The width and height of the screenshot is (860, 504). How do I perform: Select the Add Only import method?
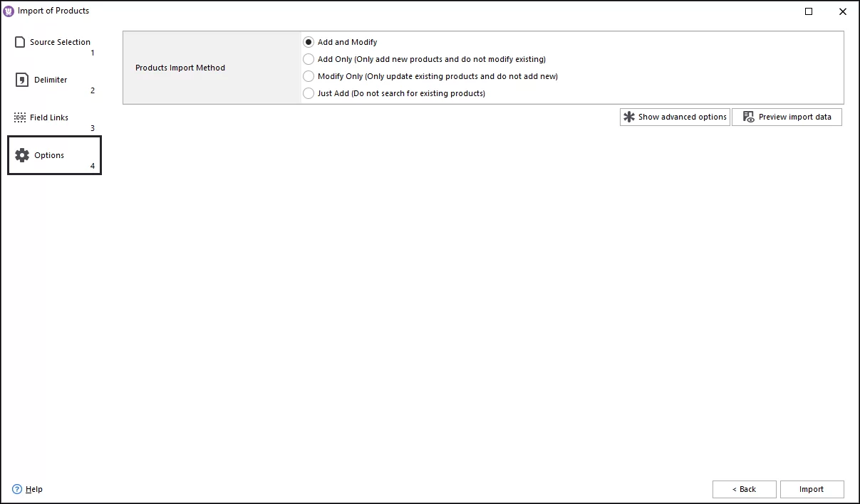click(309, 59)
